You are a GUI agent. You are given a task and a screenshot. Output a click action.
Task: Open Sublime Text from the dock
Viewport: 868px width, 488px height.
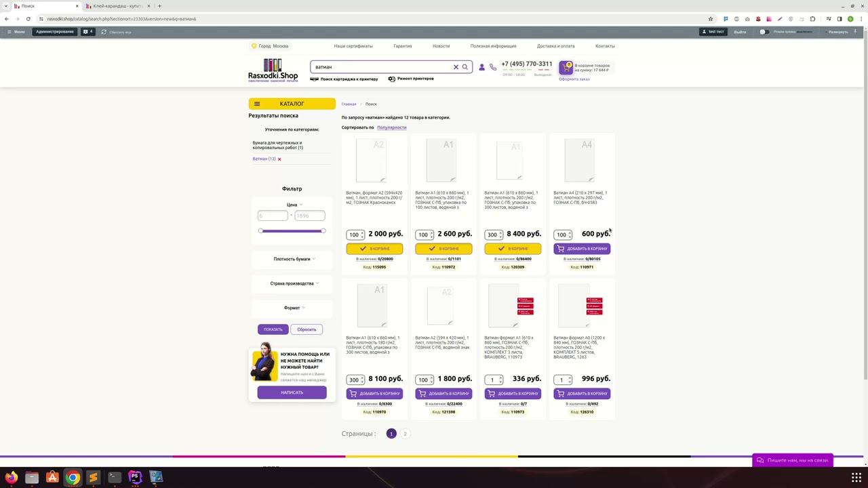point(94,477)
